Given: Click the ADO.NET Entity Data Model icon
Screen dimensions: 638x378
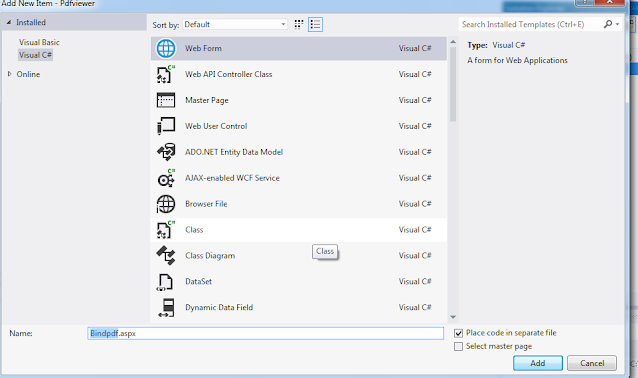Looking at the screenshot, I should coord(166,152).
